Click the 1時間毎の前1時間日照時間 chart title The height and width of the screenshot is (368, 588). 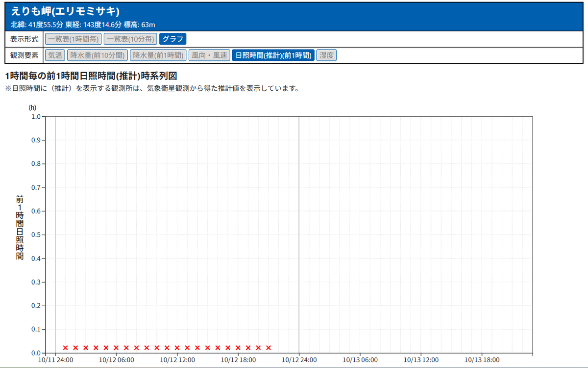click(x=90, y=76)
